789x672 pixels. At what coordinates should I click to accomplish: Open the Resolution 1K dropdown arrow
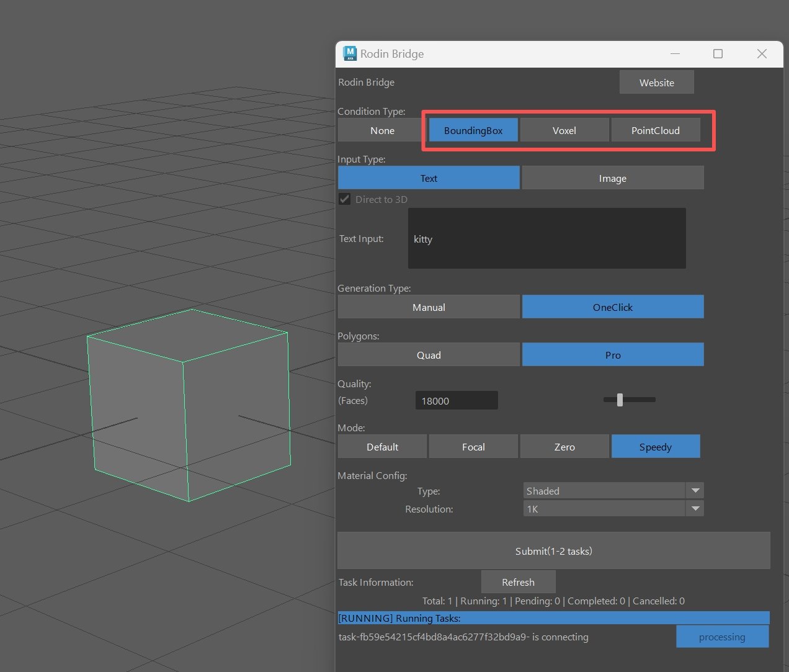[x=695, y=509]
